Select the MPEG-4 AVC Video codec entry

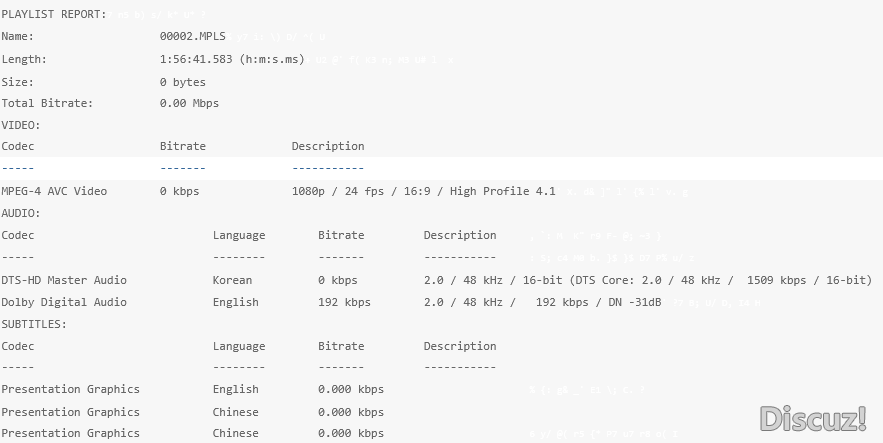[x=54, y=191]
